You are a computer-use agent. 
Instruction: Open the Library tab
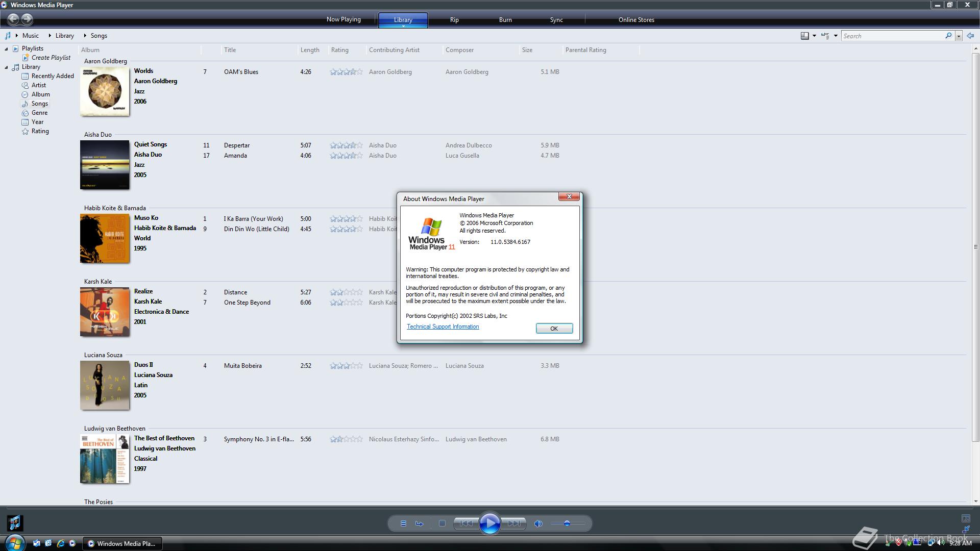(403, 20)
